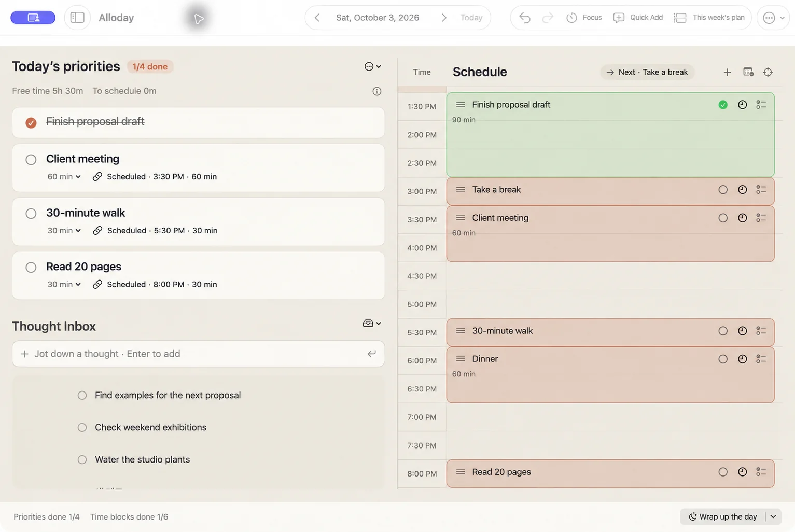Click the redo arrow icon
This screenshot has height=532, width=795.
click(548, 18)
